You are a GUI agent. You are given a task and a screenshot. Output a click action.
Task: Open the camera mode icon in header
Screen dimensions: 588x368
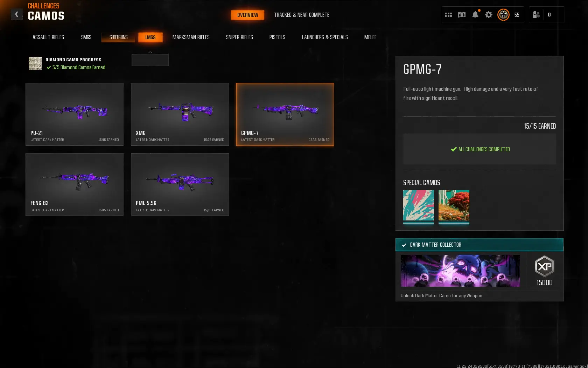462,15
